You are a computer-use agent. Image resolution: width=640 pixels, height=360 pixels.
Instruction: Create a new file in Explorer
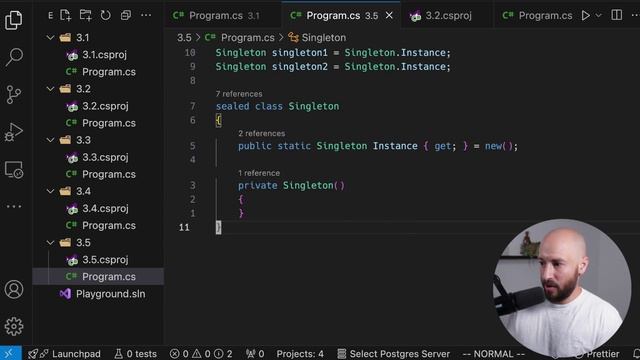click(x=65, y=16)
